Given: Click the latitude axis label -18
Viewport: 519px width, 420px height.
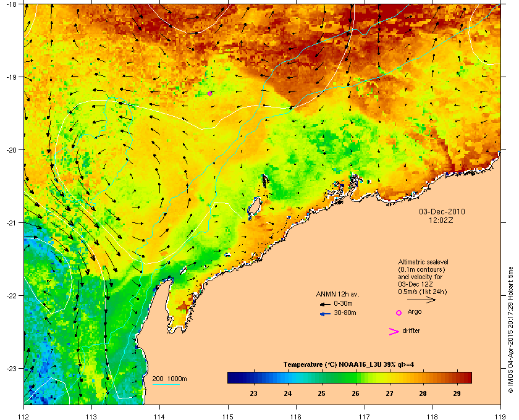Looking at the screenshot, I should [11, 4].
